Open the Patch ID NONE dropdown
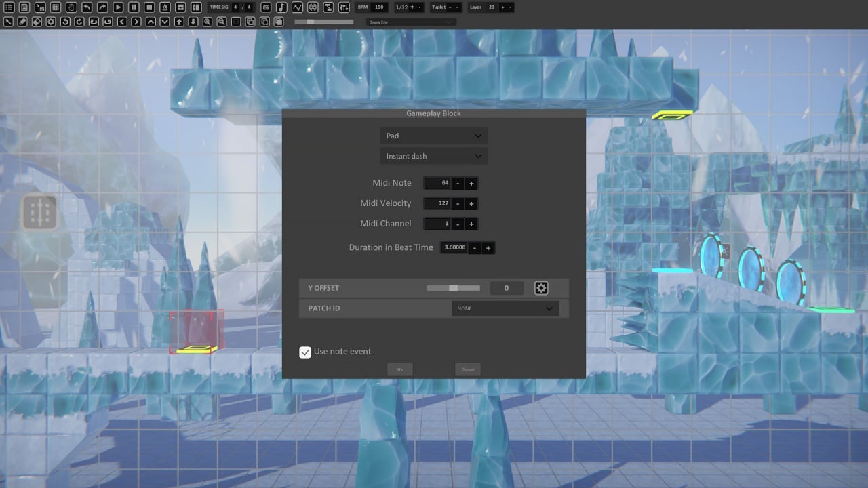Image resolution: width=868 pixels, height=488 pixels. click(x=505, y=308)
